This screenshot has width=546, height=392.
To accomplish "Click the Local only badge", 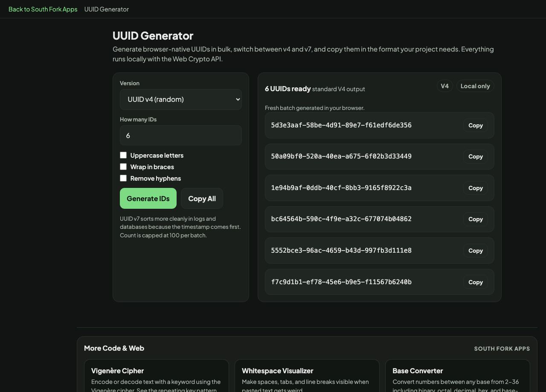I will (x=475, y=86).
